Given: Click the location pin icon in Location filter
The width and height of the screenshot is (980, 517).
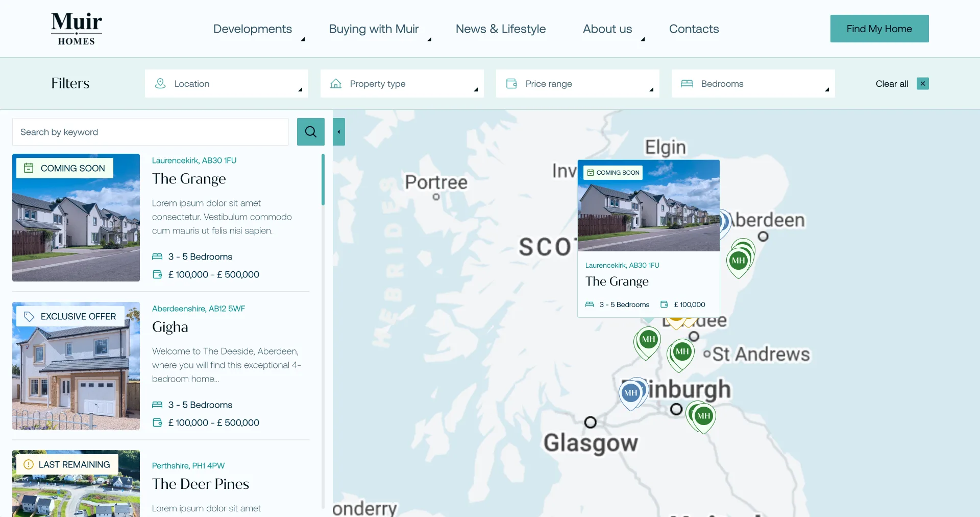Looking at the screenshot, I should (160, 83).
